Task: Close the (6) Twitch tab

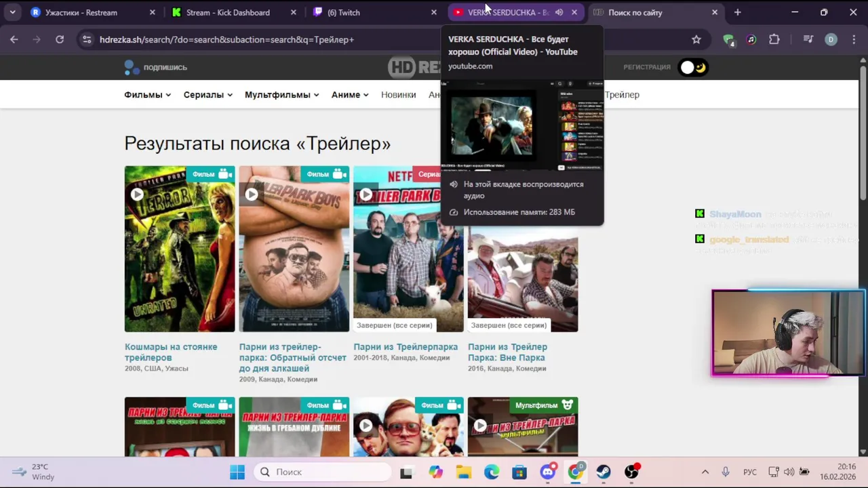Action: 434,12
